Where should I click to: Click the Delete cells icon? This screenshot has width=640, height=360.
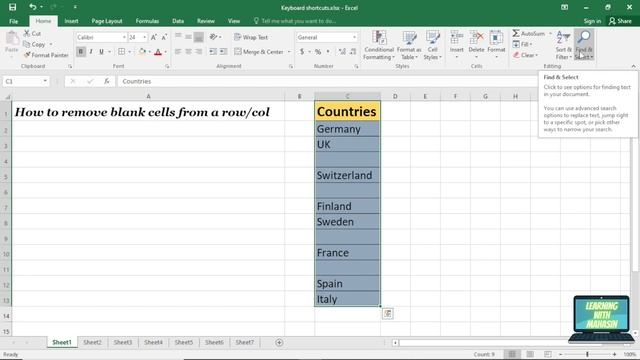(476, 38)
